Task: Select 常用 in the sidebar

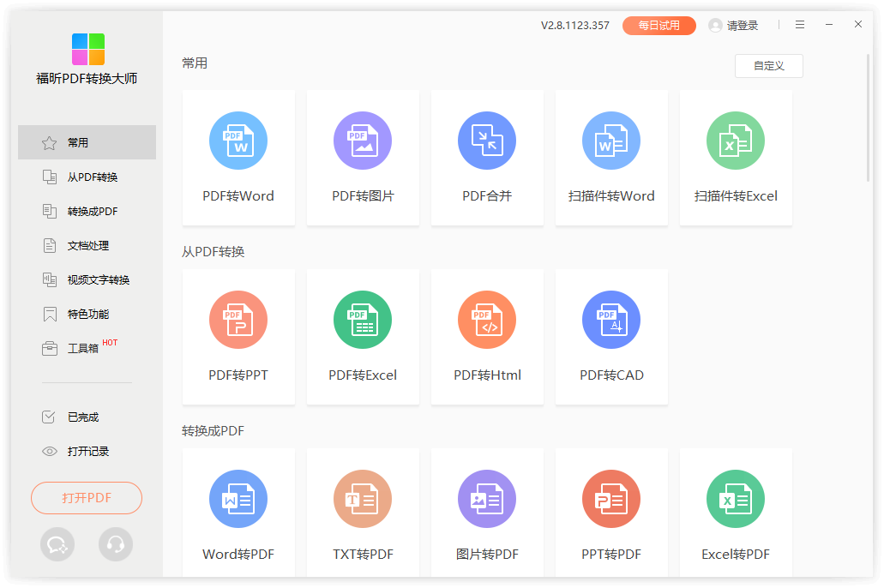Action: point(87,142)
